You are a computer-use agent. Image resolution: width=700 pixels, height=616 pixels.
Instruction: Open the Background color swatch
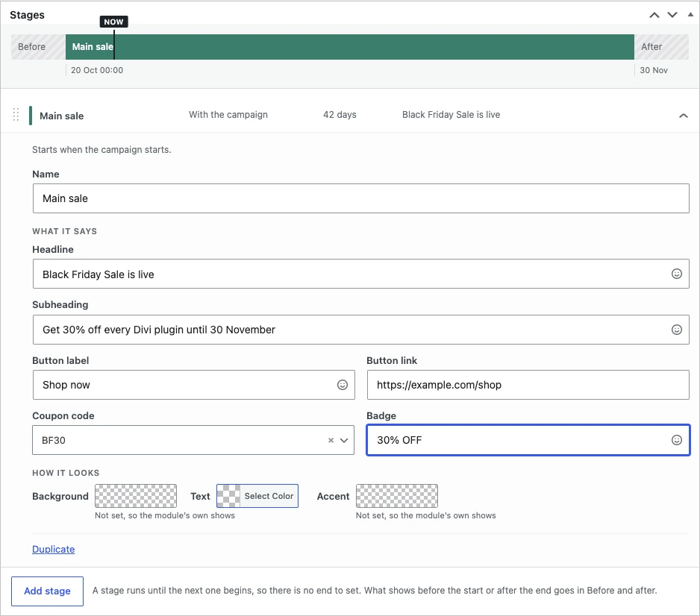(x=136, y=496)
